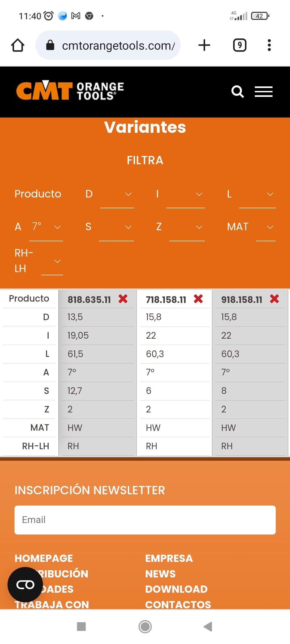Expand the MAT filter dropdown
The image size is (290, 644).
point(266,228)
